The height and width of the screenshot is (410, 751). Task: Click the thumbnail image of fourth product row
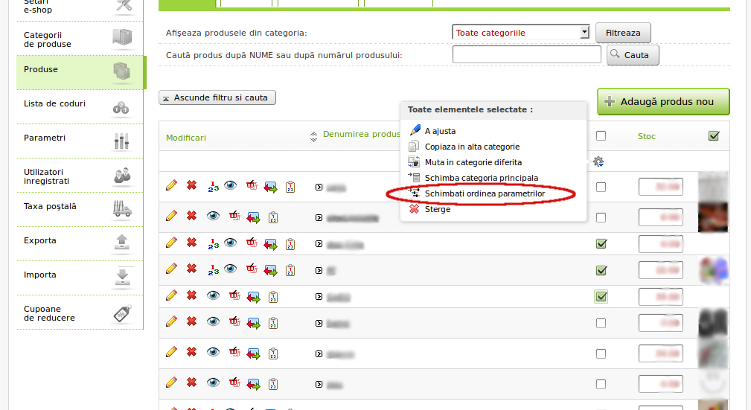[x=714, y=271]
